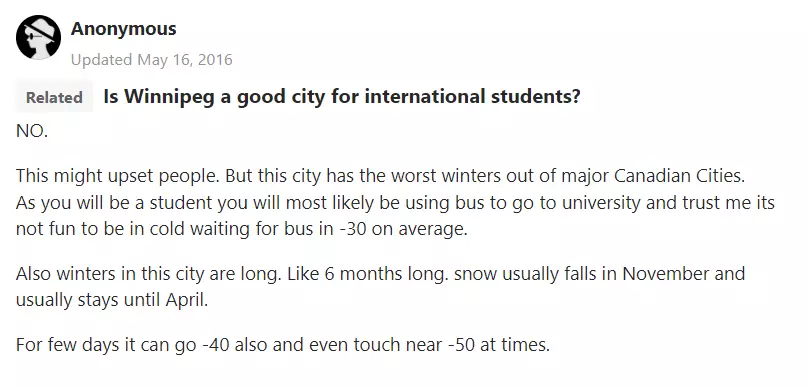Click the word Winnipeg in the question title
Screen dimensions: 809x389
pyautogui.click(x=169, y=96)
